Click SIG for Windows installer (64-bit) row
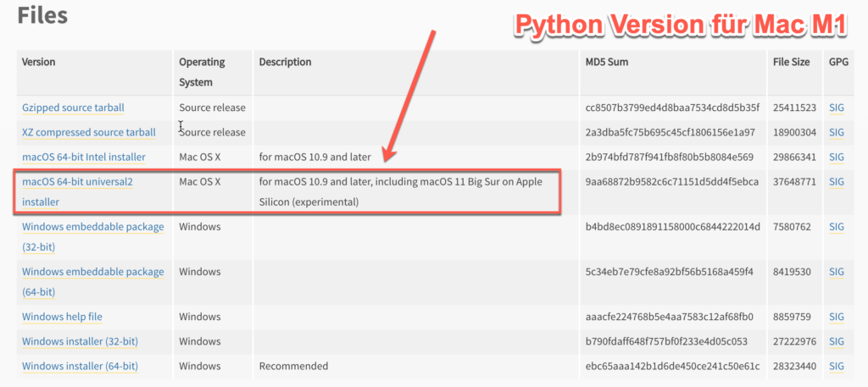868x387 pixels. click(x=837, y=366)
